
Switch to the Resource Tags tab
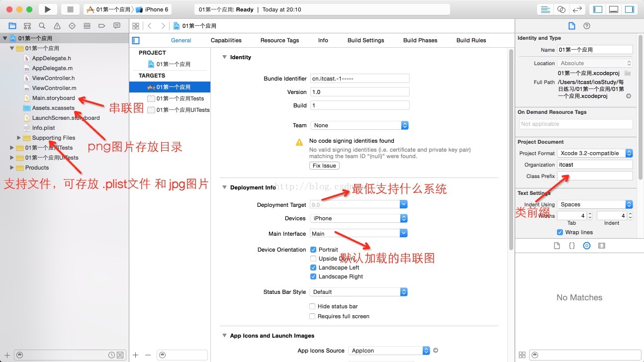(279, 40)
